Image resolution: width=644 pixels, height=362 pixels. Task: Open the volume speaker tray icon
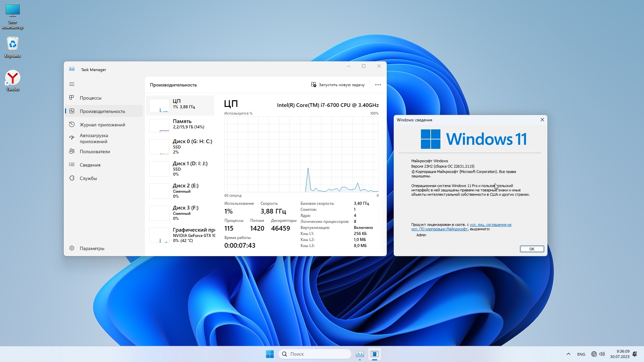point(602,354)
